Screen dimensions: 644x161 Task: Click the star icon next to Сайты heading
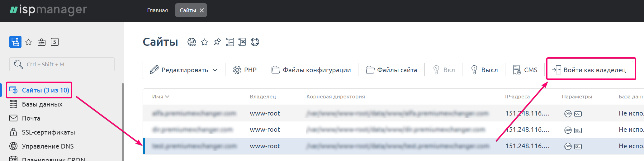[204, 42]
